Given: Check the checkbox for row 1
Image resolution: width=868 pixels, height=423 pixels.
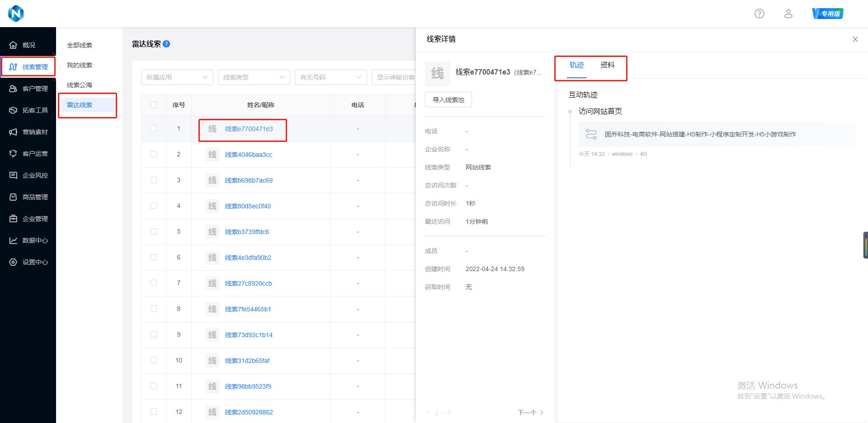Looking at the screenshot, I should click(154, 128).
